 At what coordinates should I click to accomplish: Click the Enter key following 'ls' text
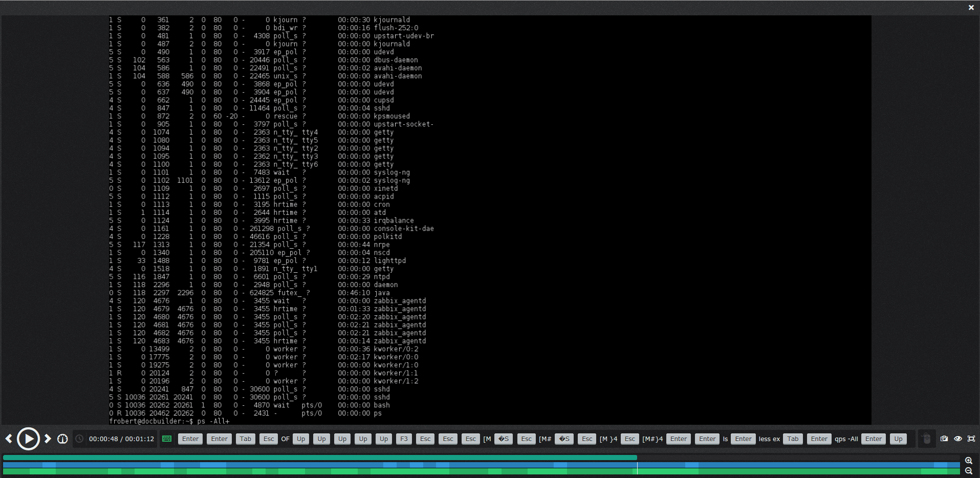click(x=743, y=439)
